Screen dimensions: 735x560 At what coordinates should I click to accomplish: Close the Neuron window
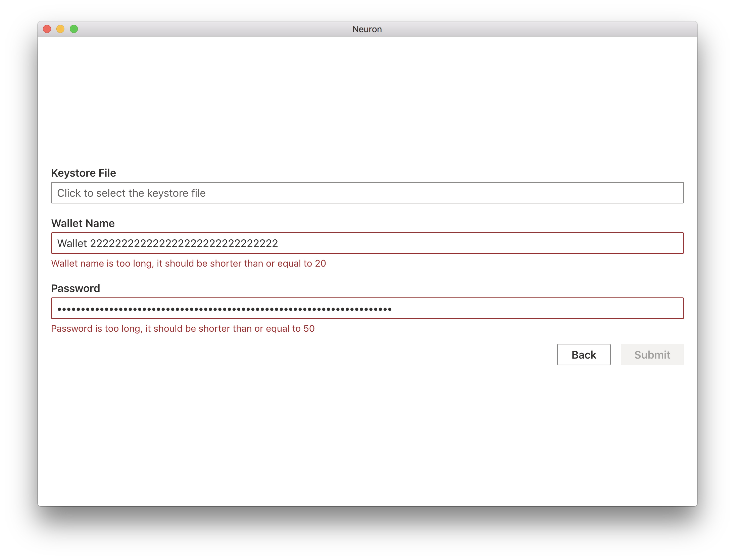47,29
